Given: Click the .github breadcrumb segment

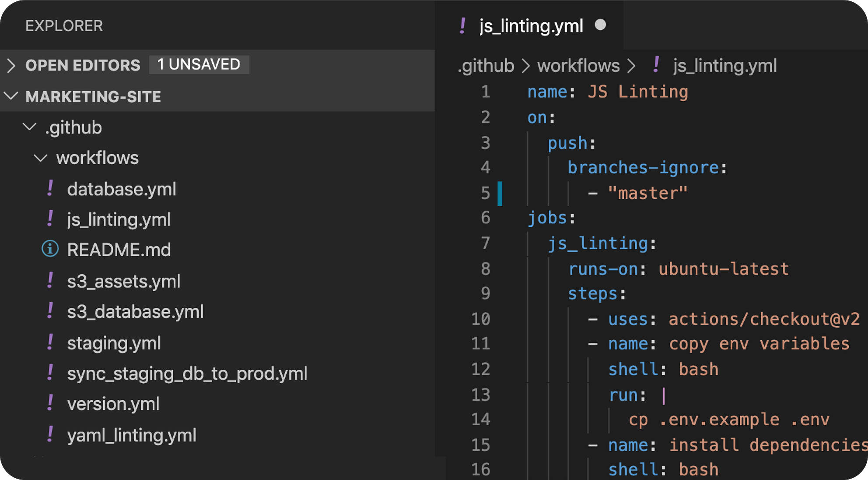Looking at the screenshot, I should click(486, 66).
